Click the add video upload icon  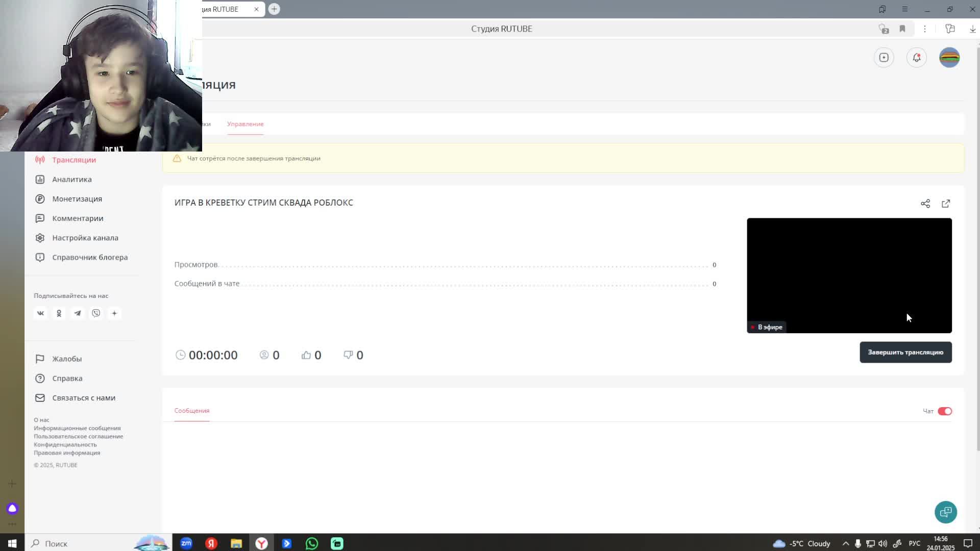point(884,58)
